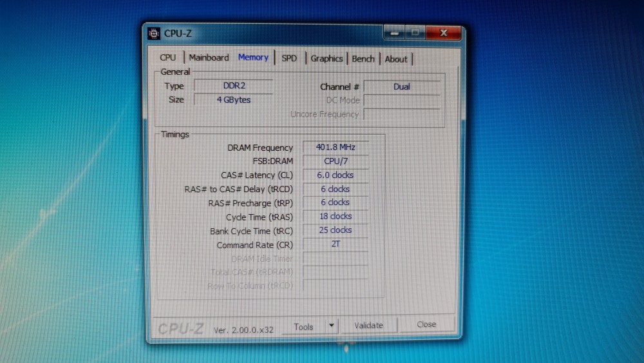Click the Command Rate (CR) label
Image resolution: width=644 pixels, height=363 pixels.
coord(254,245)
